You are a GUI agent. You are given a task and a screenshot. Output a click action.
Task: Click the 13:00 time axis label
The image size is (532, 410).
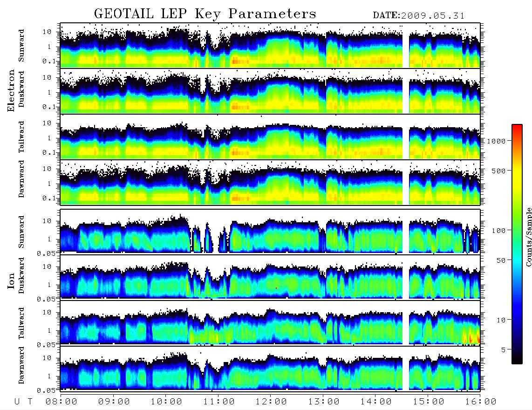(x=324, y=402)
